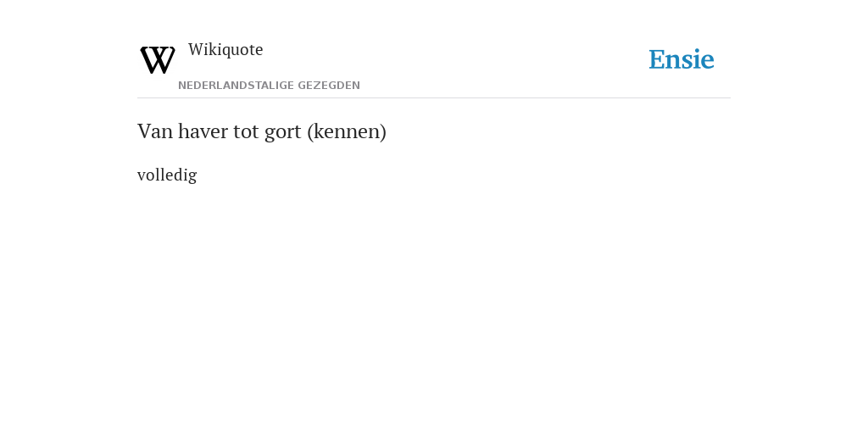Click the closing parenthesis after kennen
Image resolution: width=868 pixels, height=434 pixels.
pos(383,132)
